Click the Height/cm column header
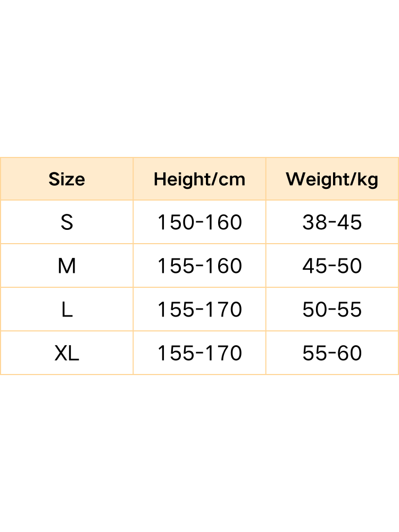This screenshot has height=532, width=399. [199, 179]
